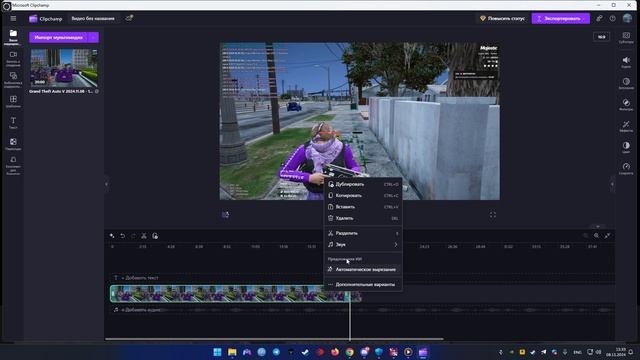Open the hamburger menu in Clipchamp
The height and width of the screenshot is (360, 640).
pos(13,18)
